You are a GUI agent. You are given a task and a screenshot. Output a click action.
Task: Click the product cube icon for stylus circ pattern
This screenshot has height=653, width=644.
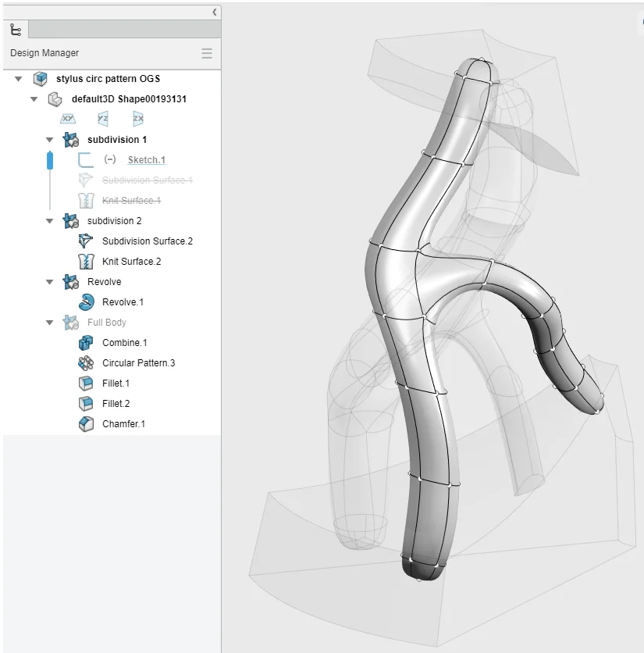pyautogui.click(x=41, y=79)
